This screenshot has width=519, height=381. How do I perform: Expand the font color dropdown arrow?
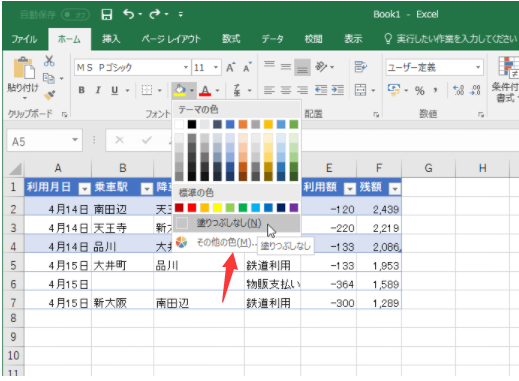pyautogui.click(x=217, y=90)
